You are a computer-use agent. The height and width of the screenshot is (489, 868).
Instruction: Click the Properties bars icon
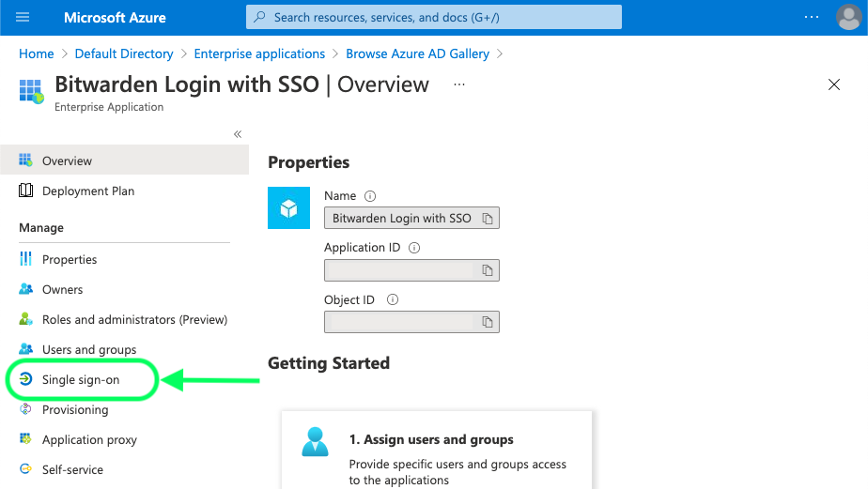click(25, 259)
